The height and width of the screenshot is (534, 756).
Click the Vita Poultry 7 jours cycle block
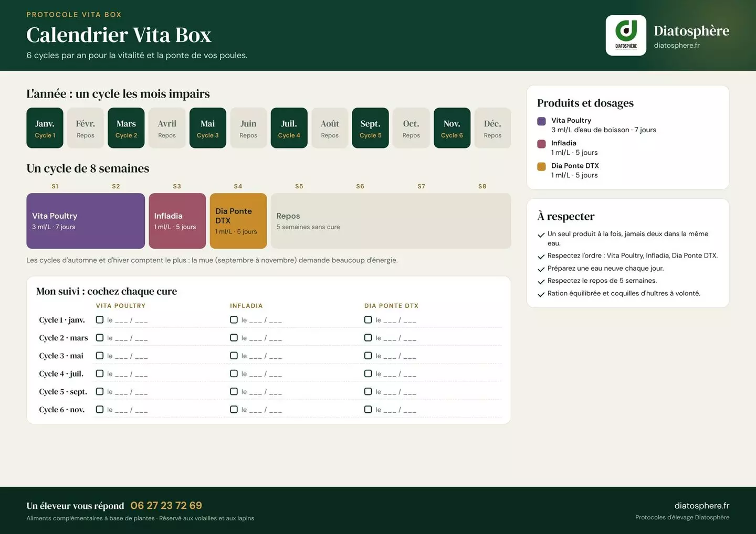86,221
